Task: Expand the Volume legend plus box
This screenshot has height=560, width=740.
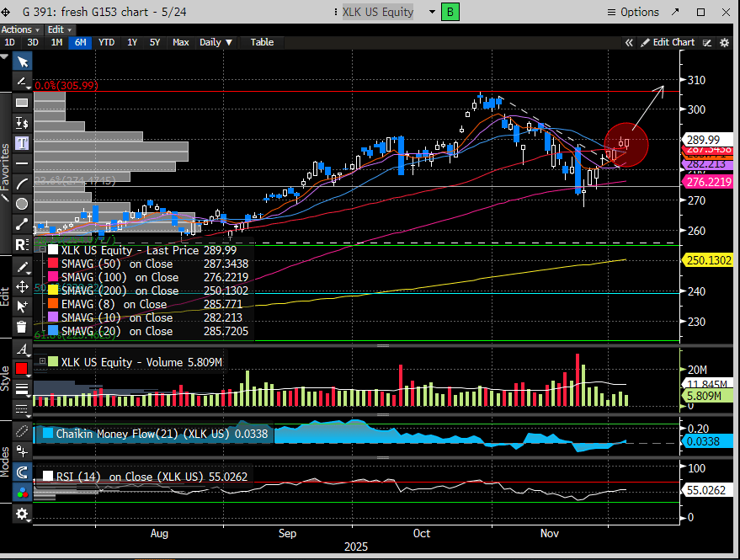Action: [42, 361]
